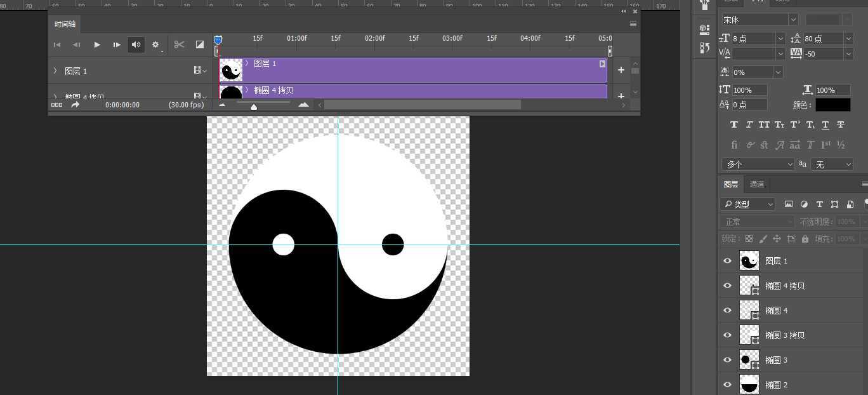The height and width of the screenshot is (395, 868).
Task: Click the plus button on 图层 1 track
Action: click(621, 70)
